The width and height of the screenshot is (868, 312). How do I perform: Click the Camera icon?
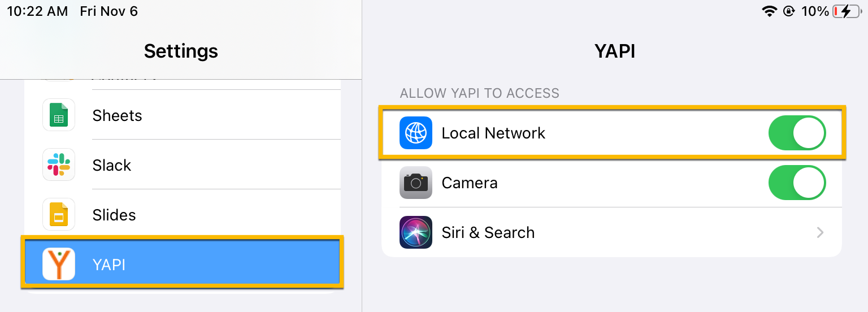416,183
